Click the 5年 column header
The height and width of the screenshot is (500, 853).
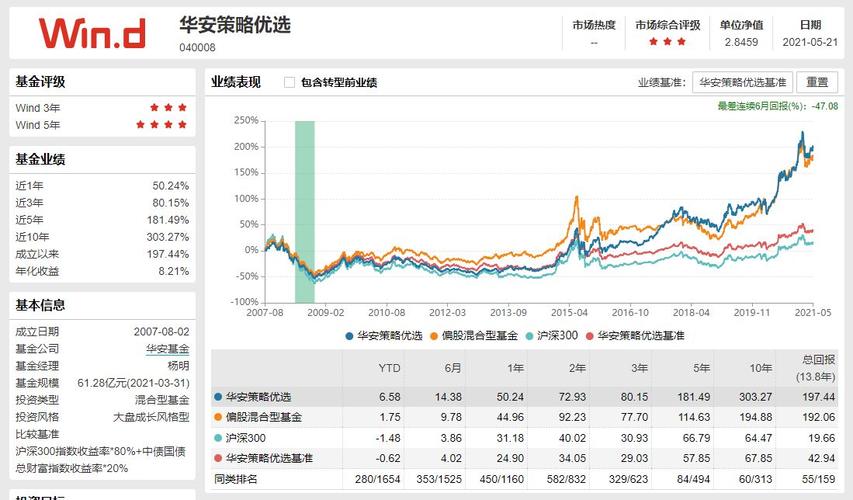click(701, 368)
